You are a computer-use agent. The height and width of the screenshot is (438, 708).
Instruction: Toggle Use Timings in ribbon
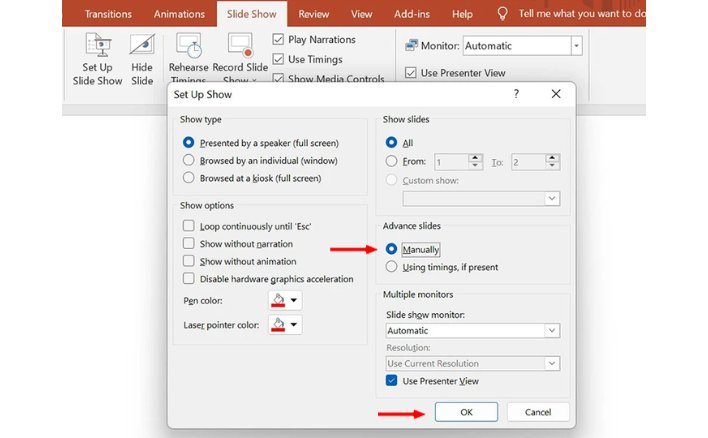[279, 60]
